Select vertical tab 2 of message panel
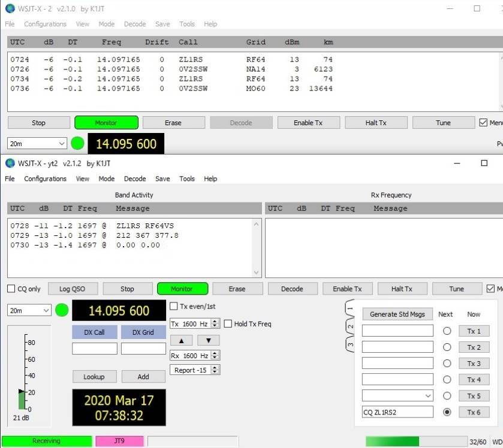 point(350,327)
